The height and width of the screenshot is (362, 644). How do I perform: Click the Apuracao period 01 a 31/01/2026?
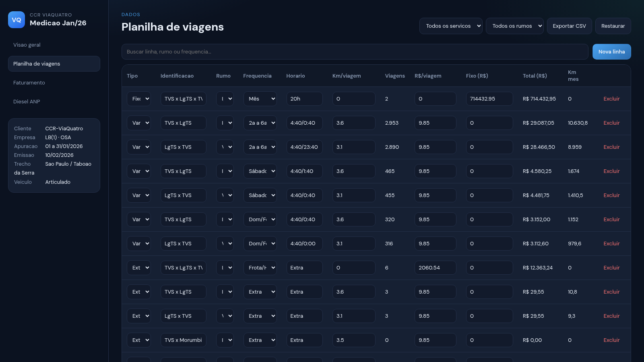click(x=64, y=146)
